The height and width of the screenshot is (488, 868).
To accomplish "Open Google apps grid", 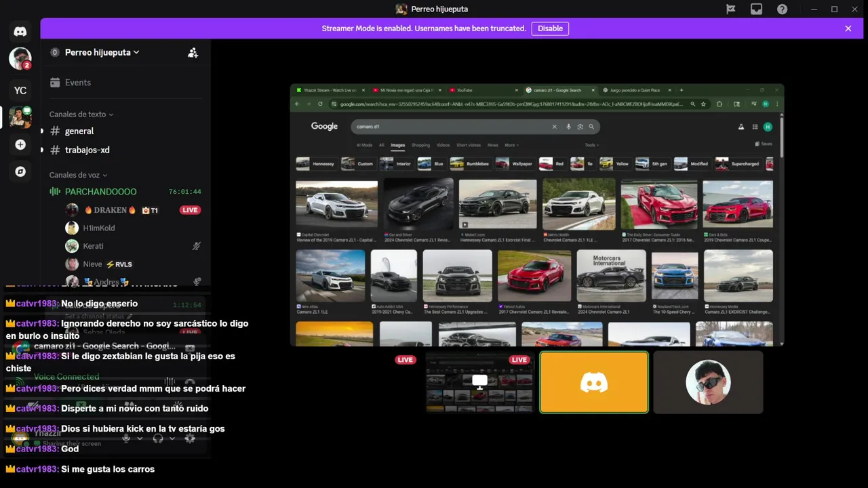I will tap(755, 127).
